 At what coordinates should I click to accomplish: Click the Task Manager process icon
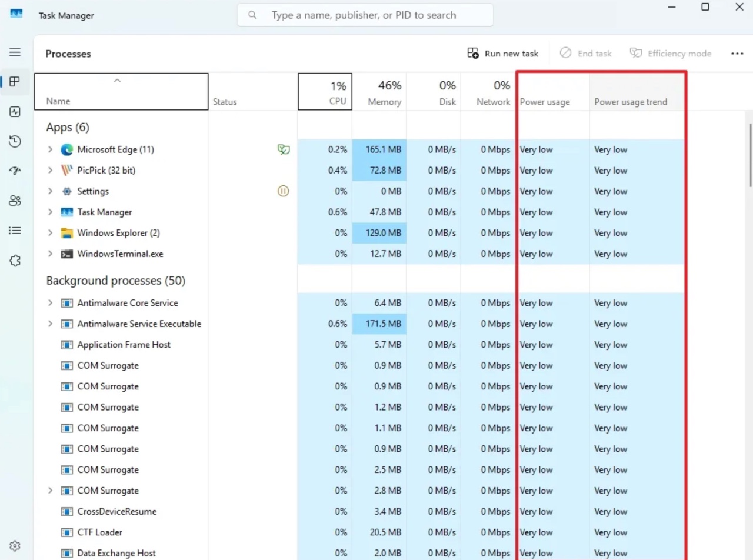click(67, 212)
